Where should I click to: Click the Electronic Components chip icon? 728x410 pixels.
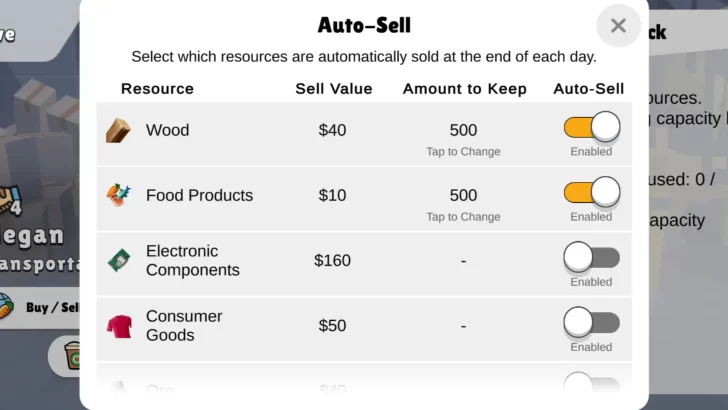119,261
